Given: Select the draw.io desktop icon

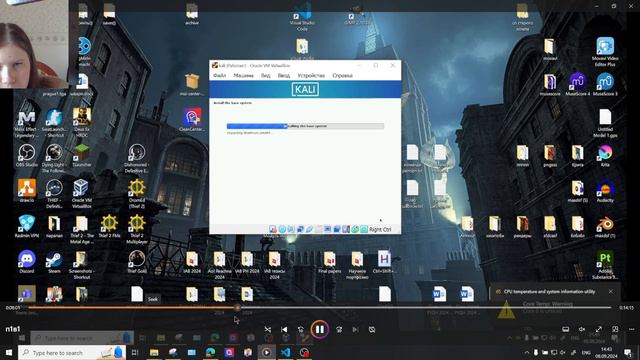Looking at the screenshot, I should tap(27, 191).
